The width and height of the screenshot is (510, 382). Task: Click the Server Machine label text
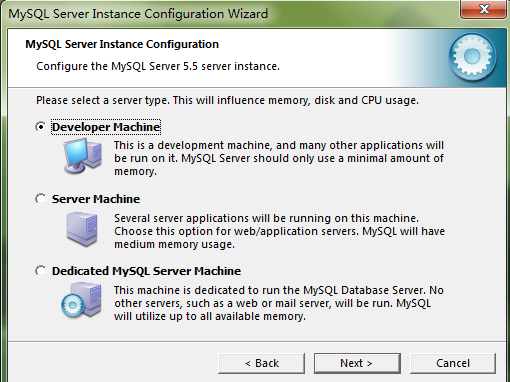pyautogui.click(x=96, y=199)
